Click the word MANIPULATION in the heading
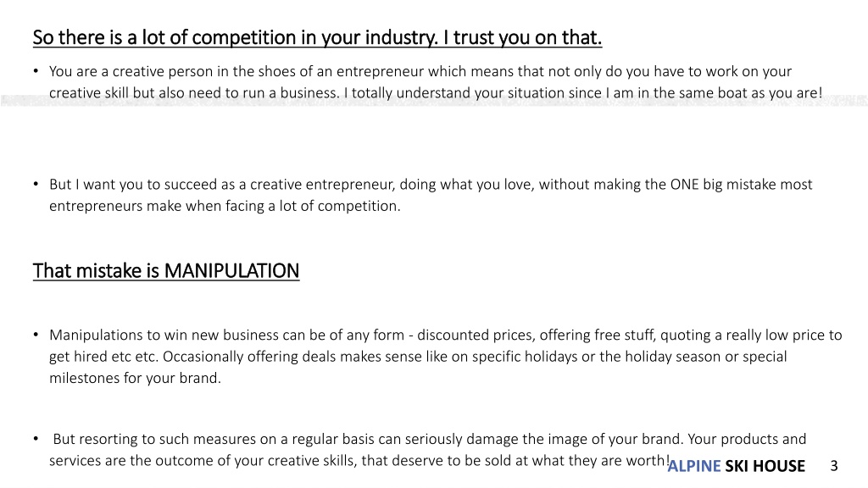The height and width of the screenshot is (488, 868). pos(232,270)
